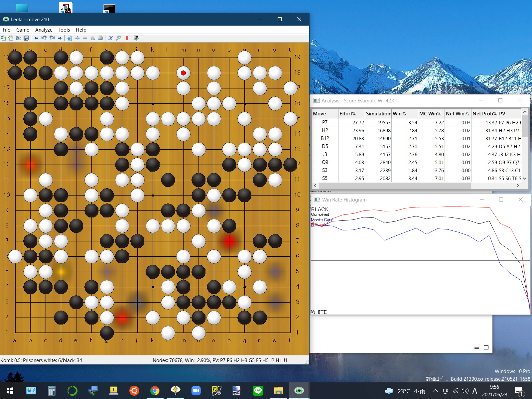Viewport: 532px width, 399px height.
Task: Open the Game menu
Action: click(23, 30)
